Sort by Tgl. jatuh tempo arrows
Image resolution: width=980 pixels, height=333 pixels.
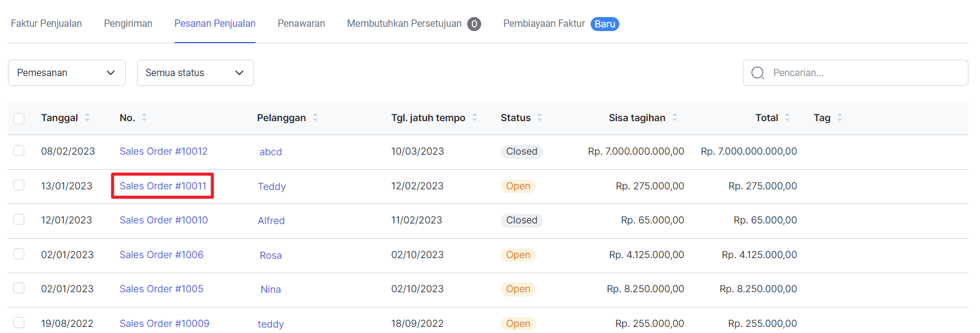[x=474, y=117]
